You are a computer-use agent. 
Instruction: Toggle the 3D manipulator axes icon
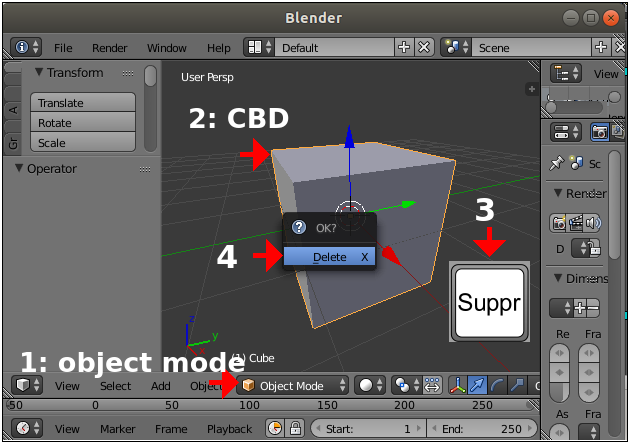(458, 385)
